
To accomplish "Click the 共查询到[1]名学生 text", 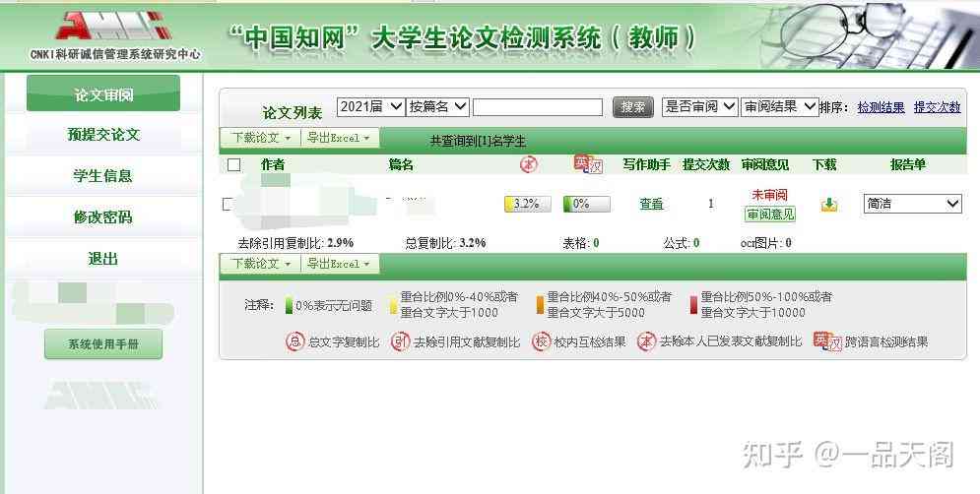I will 478,141.
